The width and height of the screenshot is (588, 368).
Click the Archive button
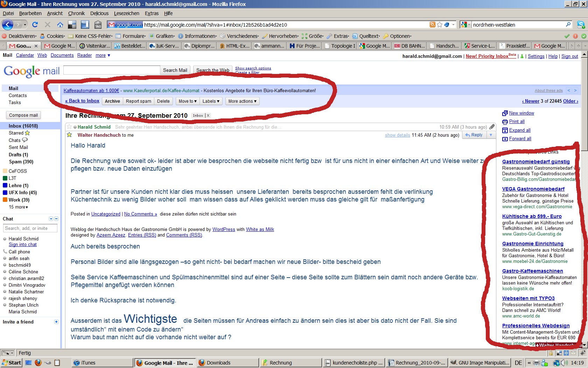coord(112,101)
